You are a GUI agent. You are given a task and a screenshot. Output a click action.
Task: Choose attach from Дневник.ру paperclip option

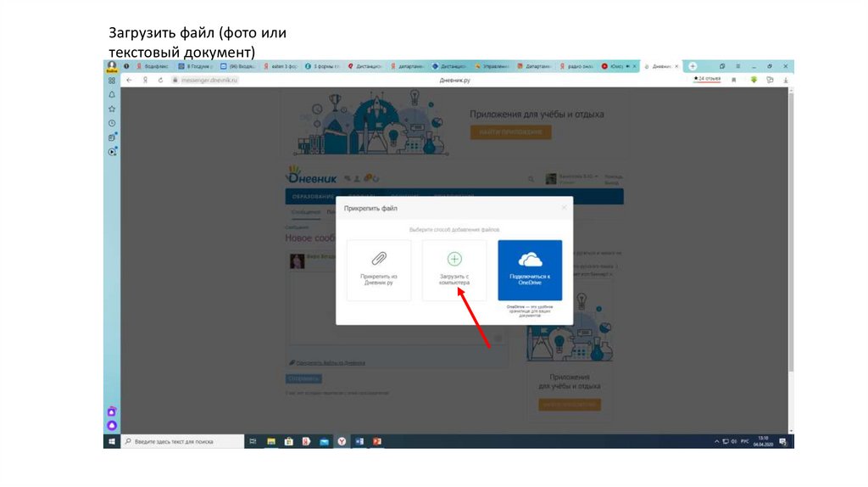(x=379, y=271)
